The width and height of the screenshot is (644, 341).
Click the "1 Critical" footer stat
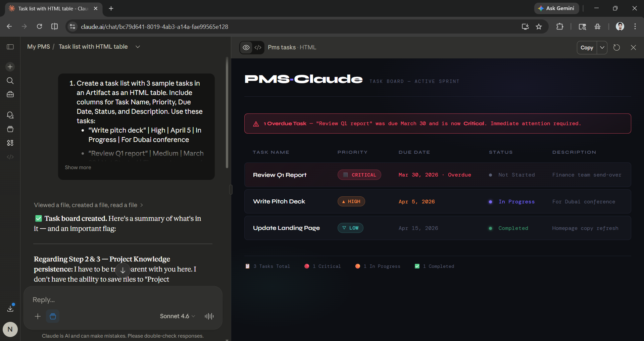[x=323, y=266]
